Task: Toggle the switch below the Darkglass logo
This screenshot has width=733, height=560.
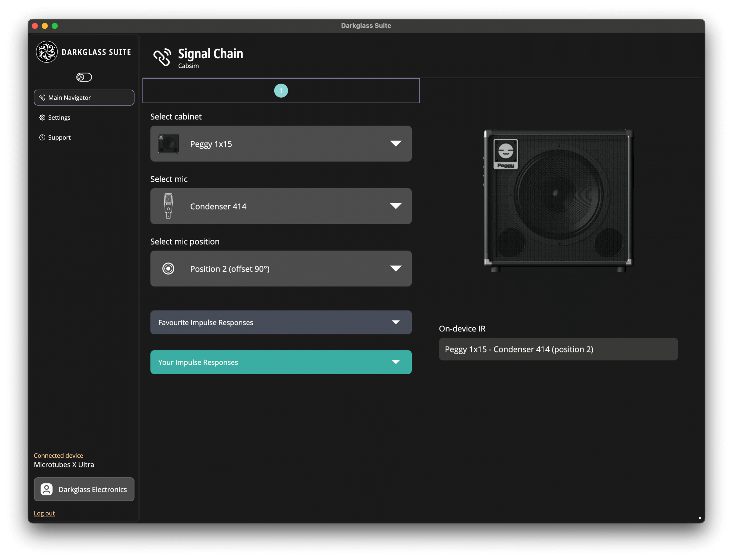Action: [84, 77]
